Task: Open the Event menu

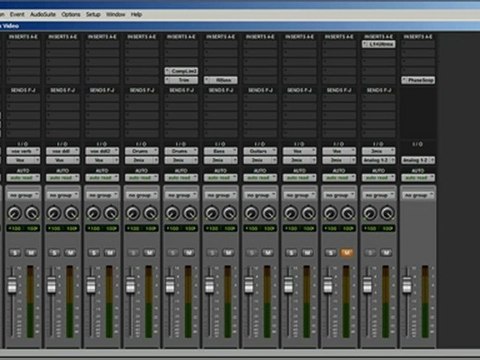Action: tap(17, 14)
